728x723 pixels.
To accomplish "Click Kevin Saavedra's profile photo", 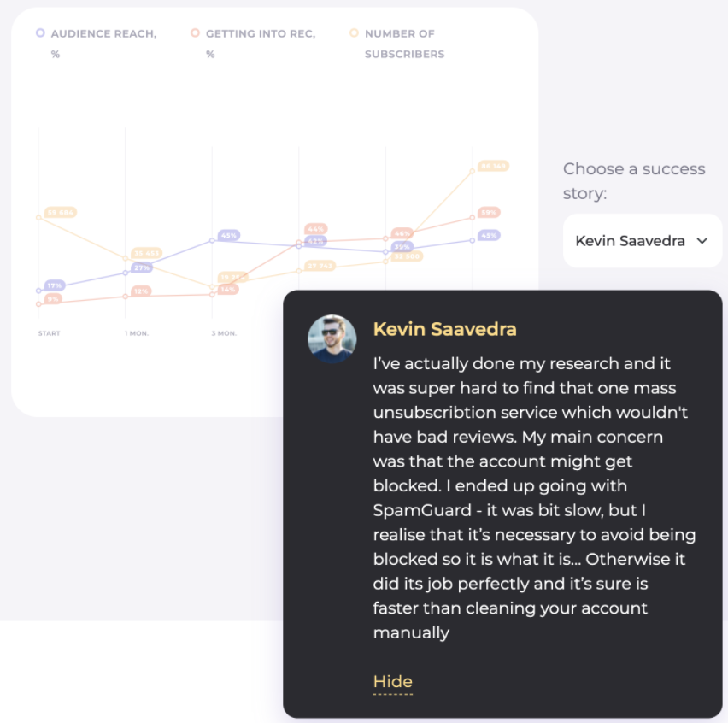I will (332, 338).
